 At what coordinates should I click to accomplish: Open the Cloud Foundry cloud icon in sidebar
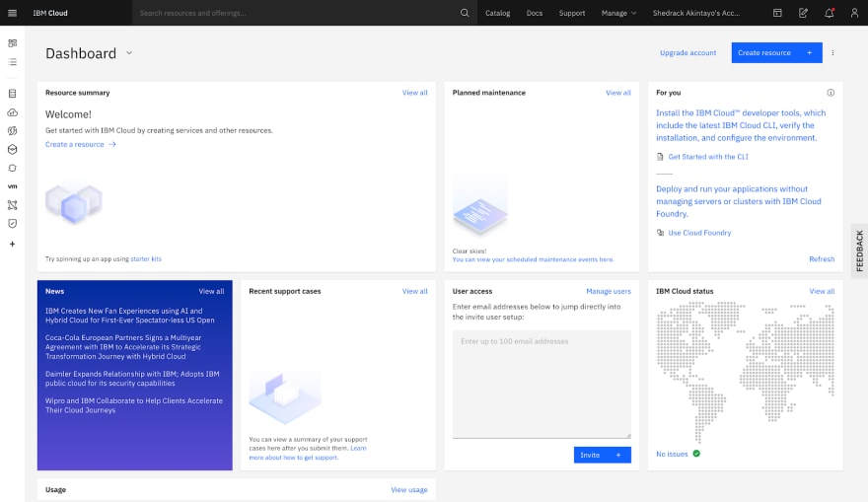coord(12,112)
